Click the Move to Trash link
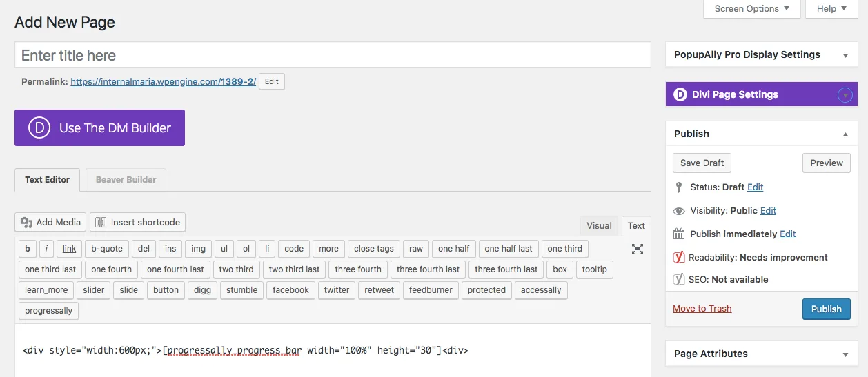Screen dimensions: 868x377 pyautogui.click(x=702, y=309)
